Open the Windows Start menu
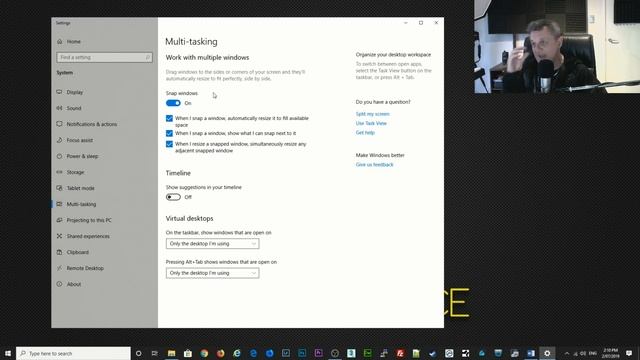The height and width of the screenshot is (360, 640). coord(8,353)
